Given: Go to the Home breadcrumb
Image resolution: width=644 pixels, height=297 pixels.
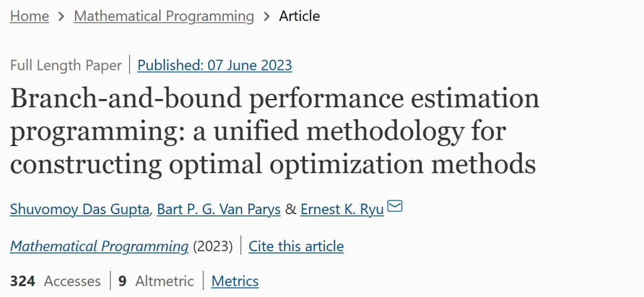Looking at the screenshot, I should coord(29,17).
